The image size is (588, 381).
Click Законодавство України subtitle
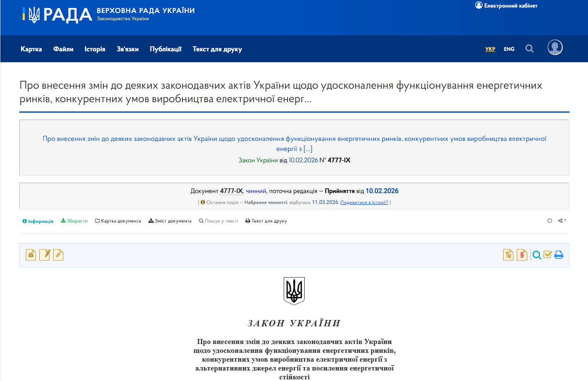[x=123, y=19]
